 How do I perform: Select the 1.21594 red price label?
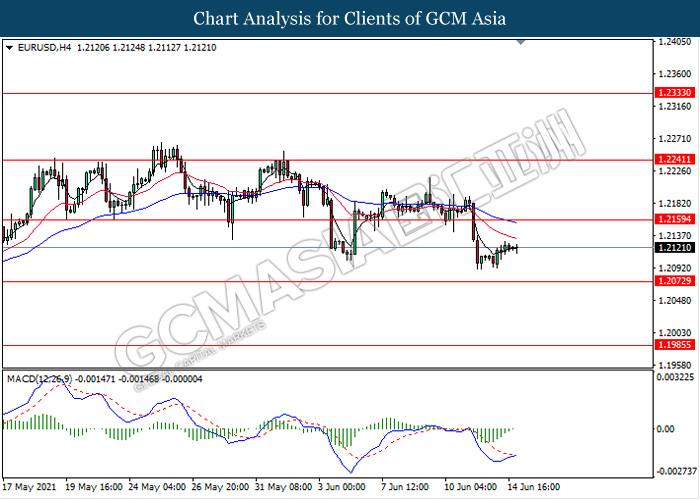click(675, 219)
